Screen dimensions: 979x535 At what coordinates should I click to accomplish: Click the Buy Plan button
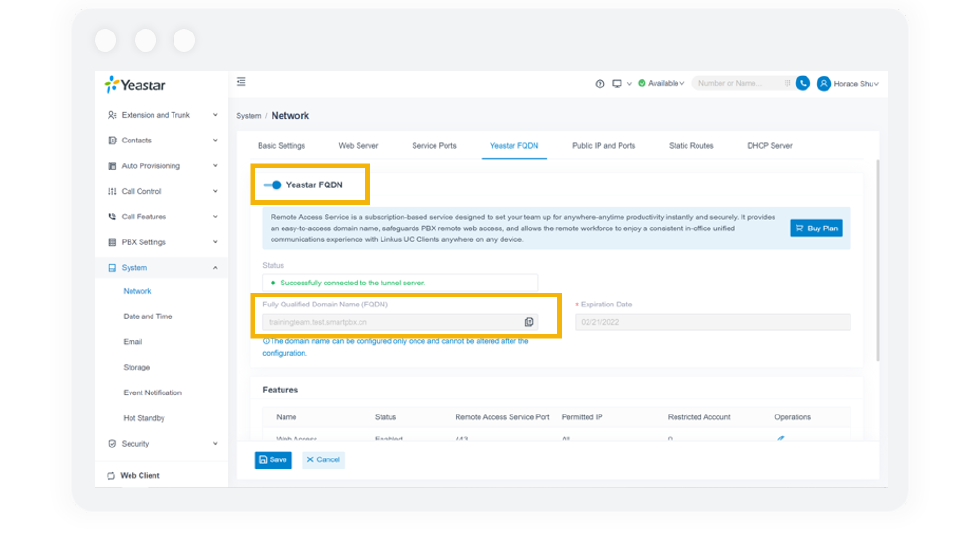pyautogui.click(x=816, y=228)
